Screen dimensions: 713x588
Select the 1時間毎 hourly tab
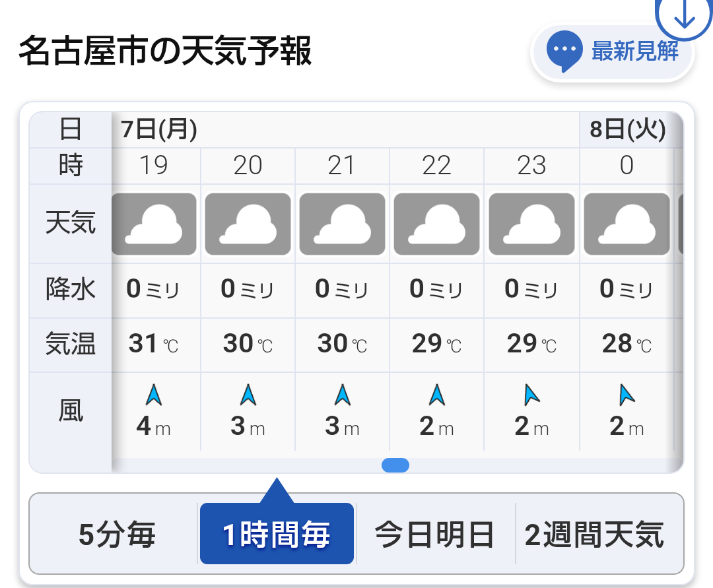tap(277, 534)
